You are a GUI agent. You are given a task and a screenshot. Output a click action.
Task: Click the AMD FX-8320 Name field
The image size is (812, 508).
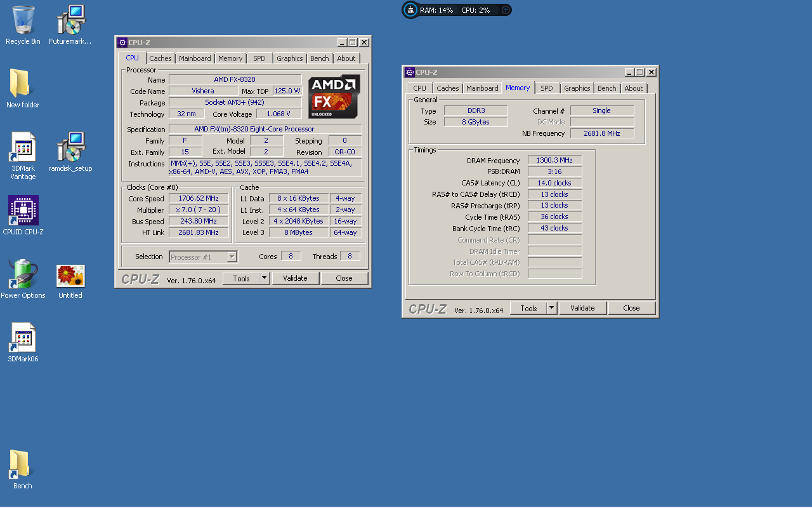pos(235,79)
